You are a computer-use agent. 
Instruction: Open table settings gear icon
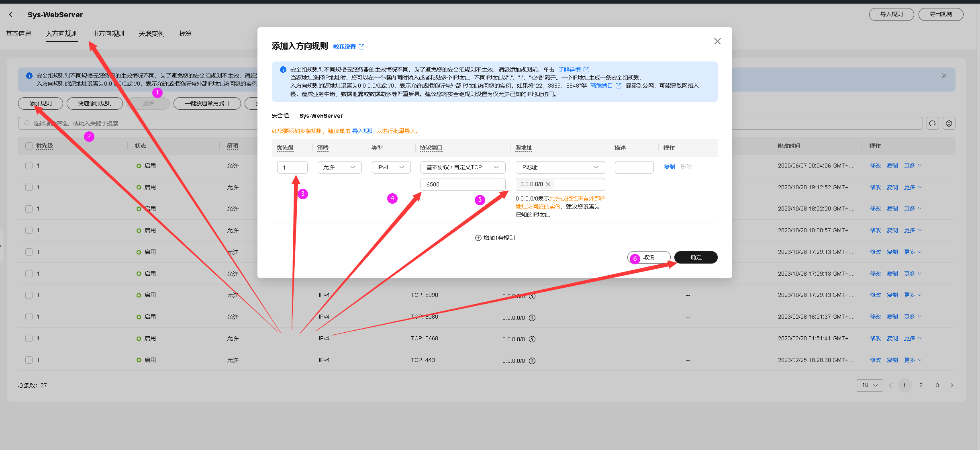[949, 123]
